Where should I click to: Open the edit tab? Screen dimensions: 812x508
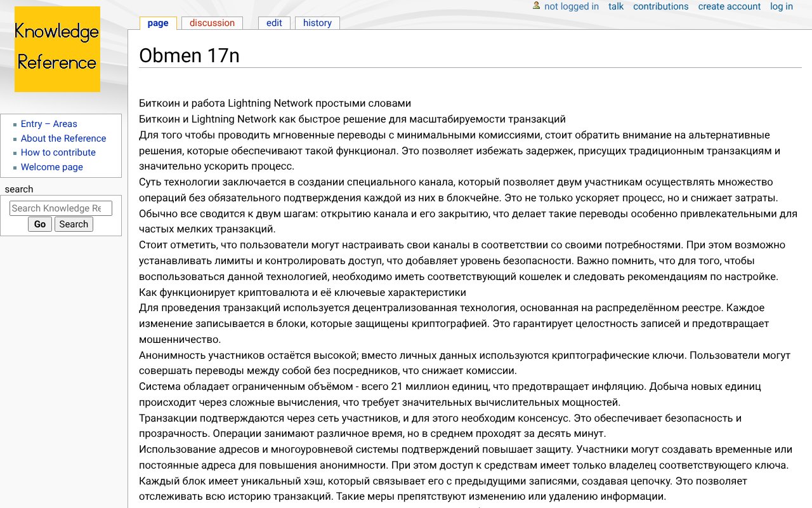tap(273, 23)
